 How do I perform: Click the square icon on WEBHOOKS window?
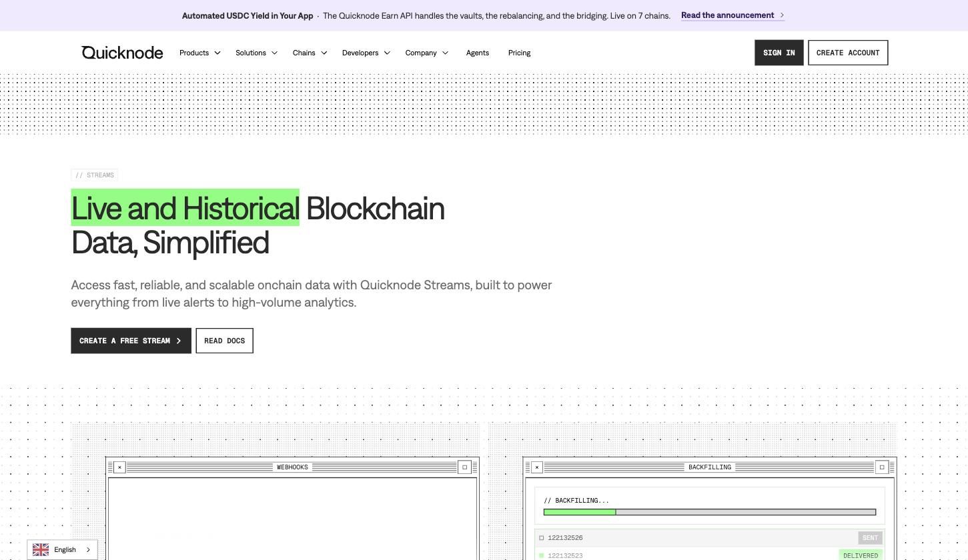pyautogui.click(x=465, y=467)
